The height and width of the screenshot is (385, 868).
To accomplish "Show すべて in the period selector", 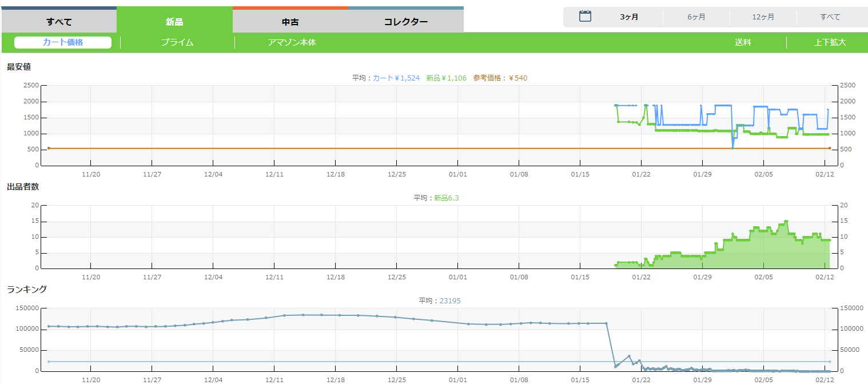I will pos(830,17).
